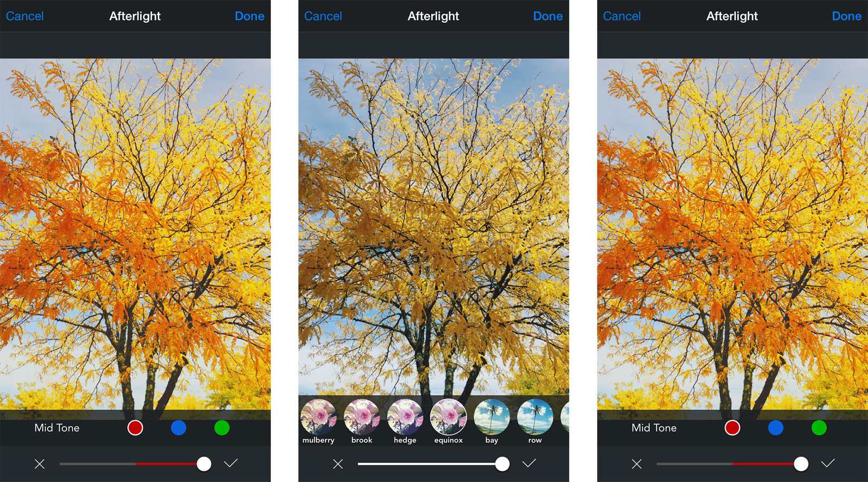Choose the brook filter thumbnail
The height and width of the screenshot is (482, 868).
point(362,417)
